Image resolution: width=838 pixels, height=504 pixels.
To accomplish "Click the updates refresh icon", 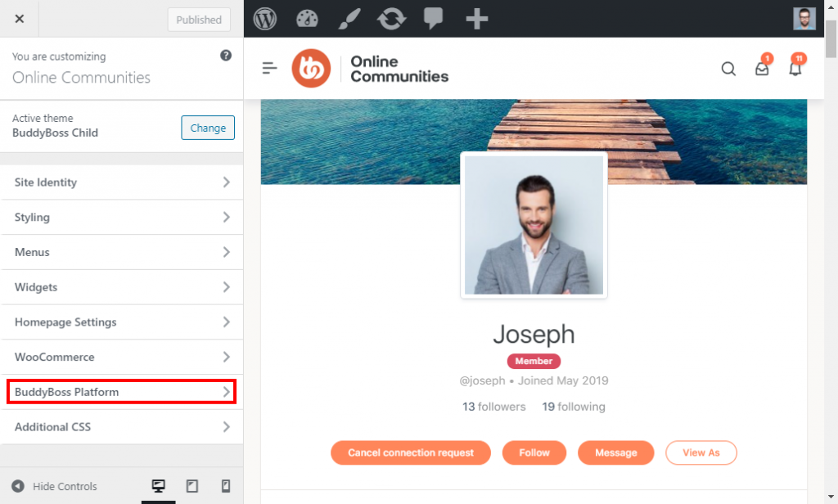I will [x=391, y=17].
